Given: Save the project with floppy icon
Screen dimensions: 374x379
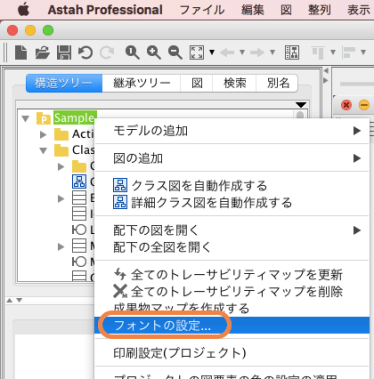Looking at the screenshot, I should point(64,53).
